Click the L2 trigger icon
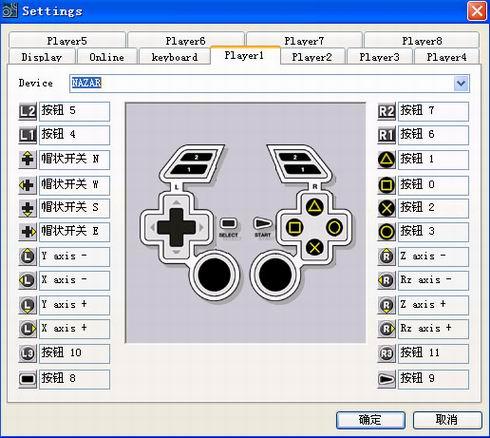This screenshot has height=438, width=490. [27, 112]
